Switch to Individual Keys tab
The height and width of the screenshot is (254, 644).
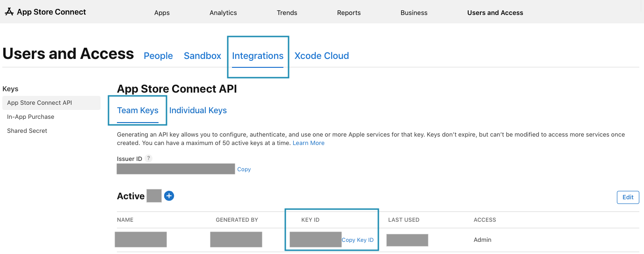[198, 110]
